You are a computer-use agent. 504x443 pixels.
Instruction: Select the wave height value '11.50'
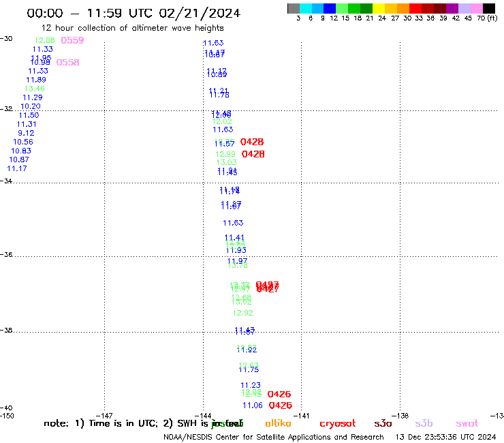29,115
